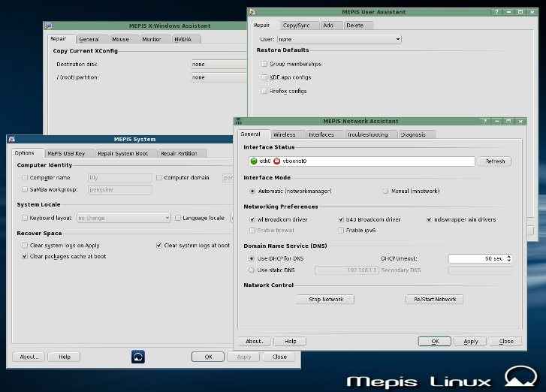Screen dimensions: 546x392
Task: Toggle the Computer domain checkbox
Action: pos(159,177)
